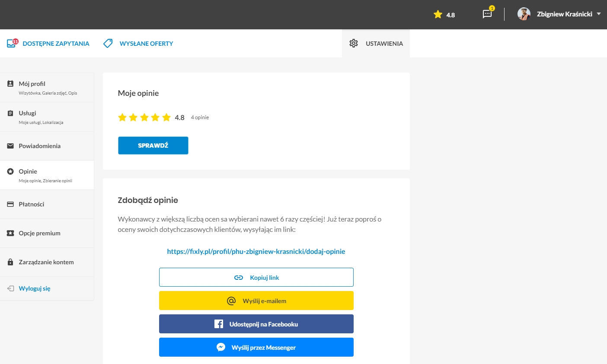The image size is (607, 364).
Task: Click Wyślij przez Messenger button
Action: pyautogui.click(x=256, y=347)
